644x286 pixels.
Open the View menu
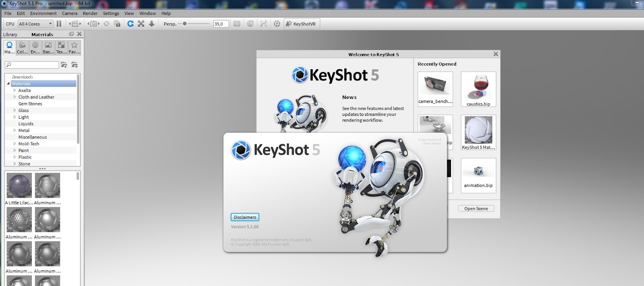click(129, 13)
